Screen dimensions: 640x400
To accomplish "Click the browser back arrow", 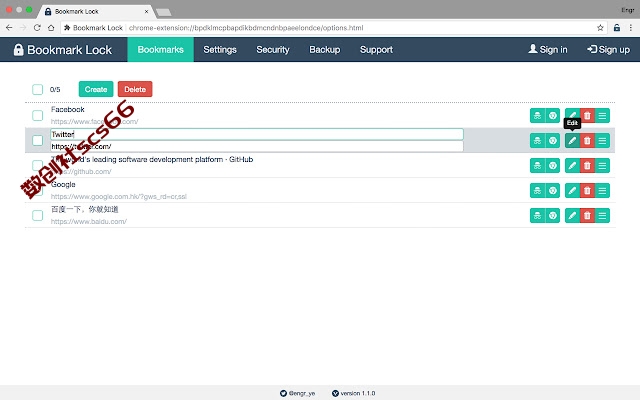I will tap(9, 28).
